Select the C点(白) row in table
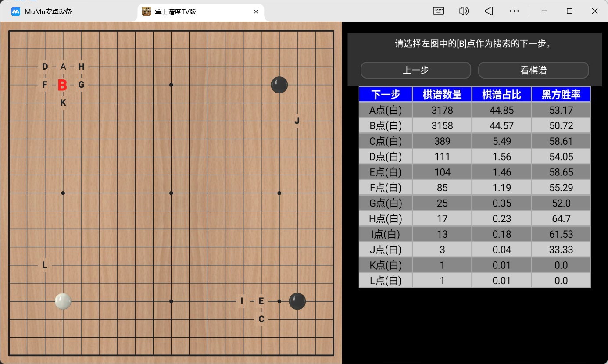The width and height of the screenshot is (608, 364). click(386, 141)
